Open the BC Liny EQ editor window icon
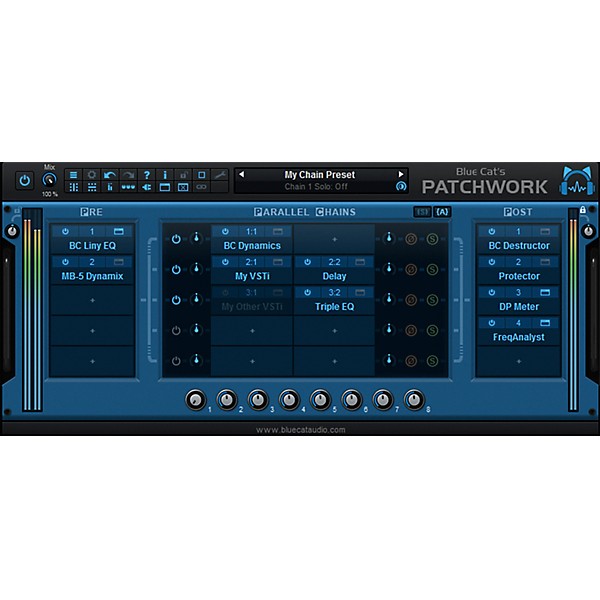Image resolution: width=600 pixels, height=600 pixels. click(118, 231)
